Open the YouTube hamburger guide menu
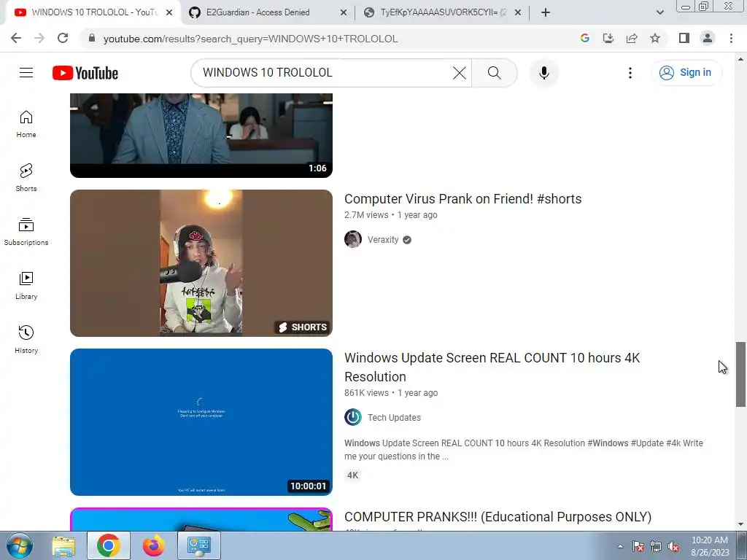Screen dimensions: 747x560 (26, 73)
